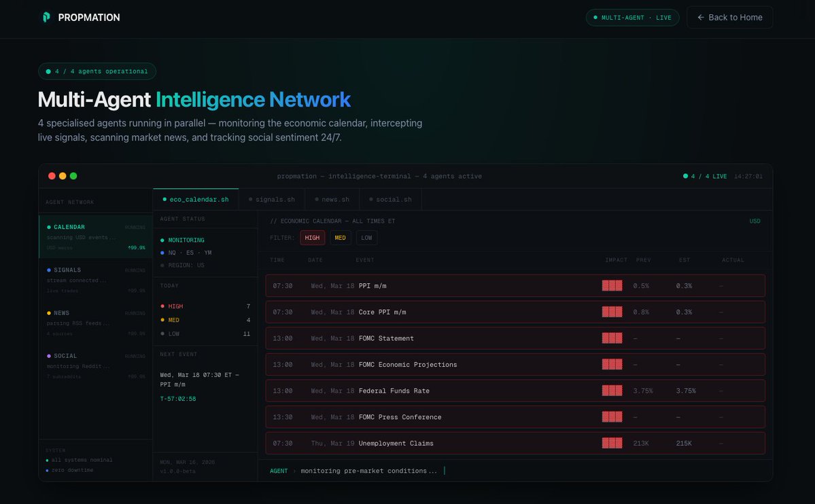Click the PPI m/m event row
This screenshot has width=815, height=504.
[x=515, y=286]
